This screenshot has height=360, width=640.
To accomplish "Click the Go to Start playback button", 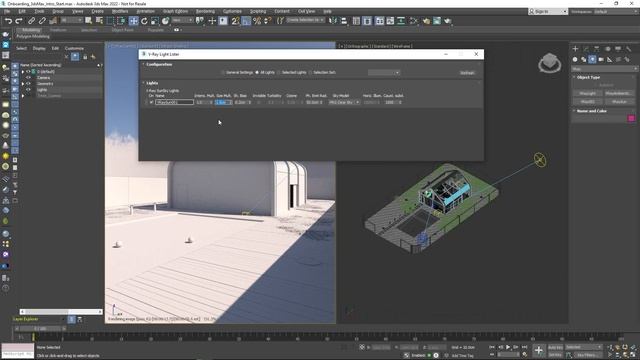I will pos(492,347).
